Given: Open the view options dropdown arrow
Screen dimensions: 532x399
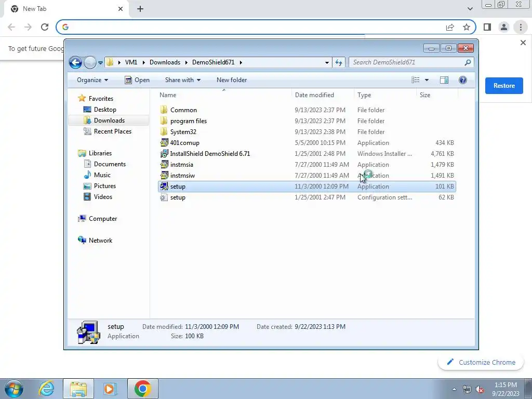Looking at the screenshot, I should (427, 80).
